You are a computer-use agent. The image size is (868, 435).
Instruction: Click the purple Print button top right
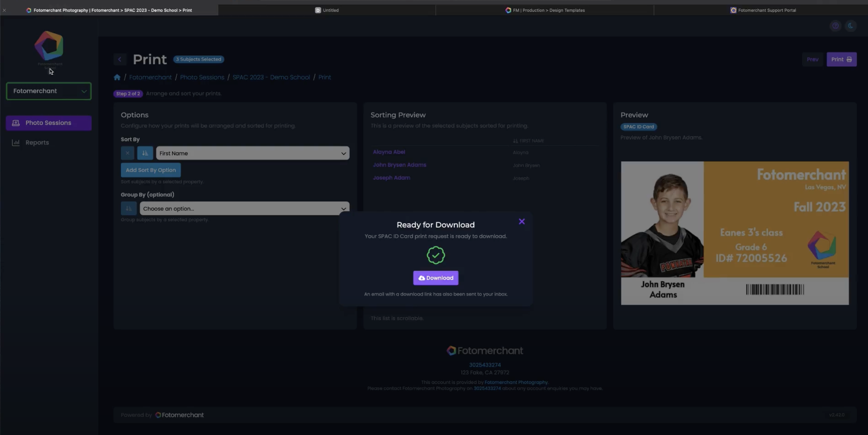(x=842, y=59)
